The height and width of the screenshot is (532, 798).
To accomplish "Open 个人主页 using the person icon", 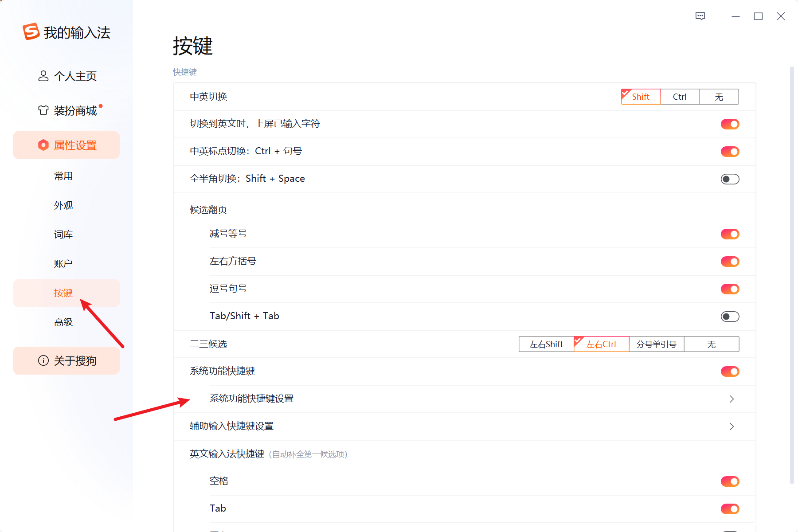I will pyautogui.click(x=43, y=76).
